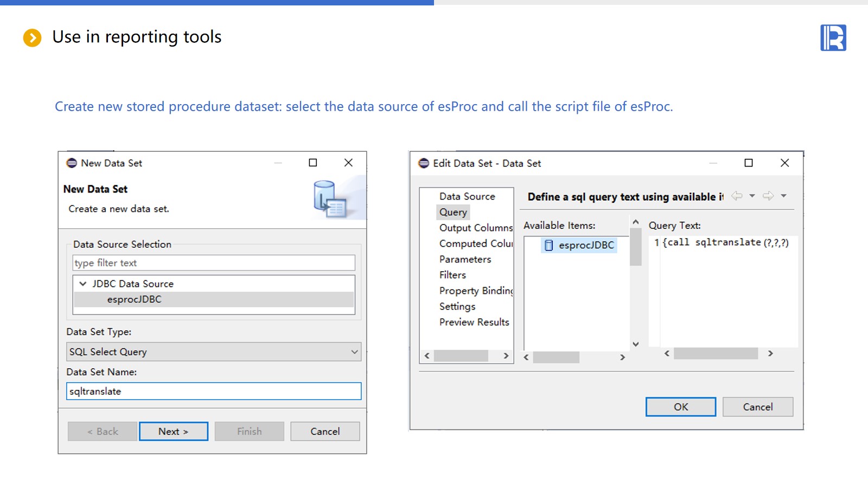Screen dimensions: 868x488
Task: Click the esprocJDBC database icon in Available Items
Action: 548,246
